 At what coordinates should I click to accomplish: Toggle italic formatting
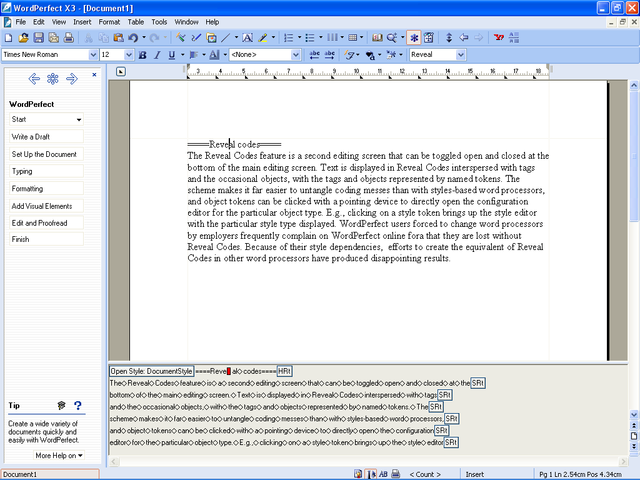157,55
